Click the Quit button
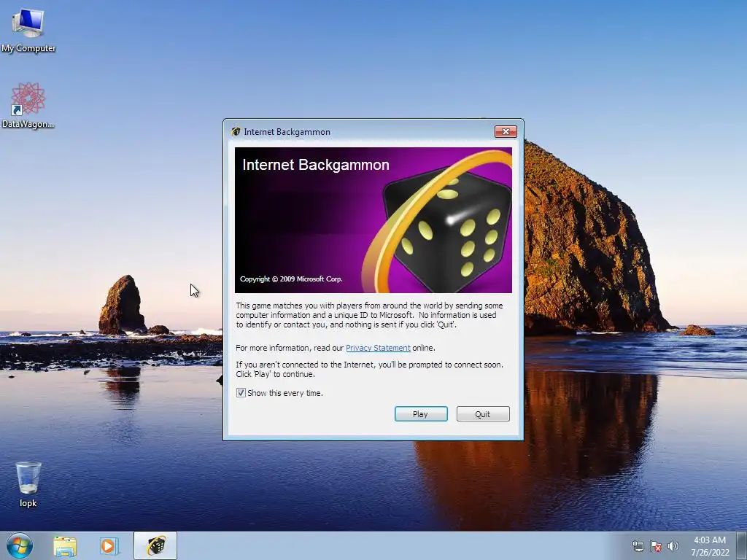The width and height of the screenshot is (747, 560). tap(483, 414)
